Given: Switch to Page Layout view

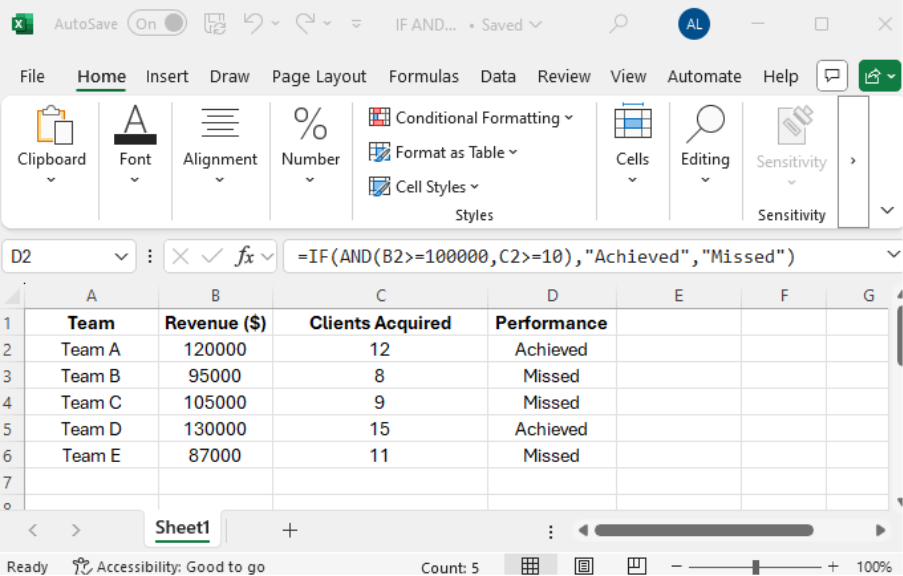Looking at the screenshot, I should 583,566.
